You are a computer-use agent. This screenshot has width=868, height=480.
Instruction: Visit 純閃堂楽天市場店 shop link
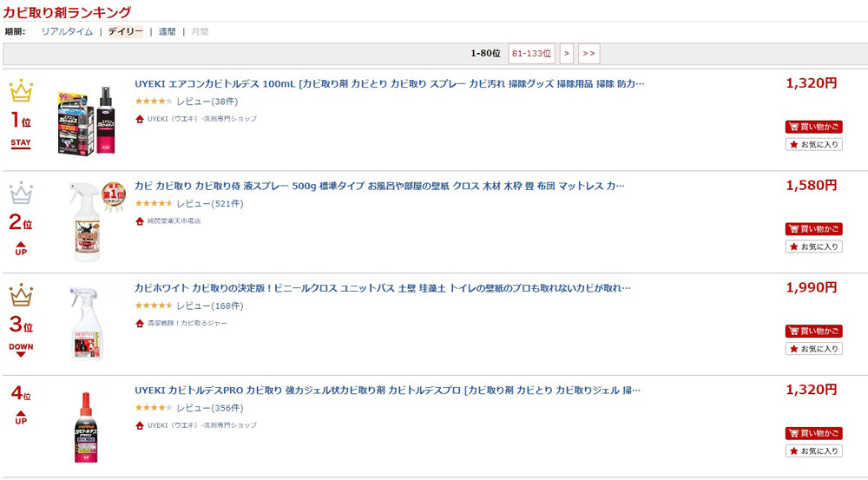tap(174, 220)
